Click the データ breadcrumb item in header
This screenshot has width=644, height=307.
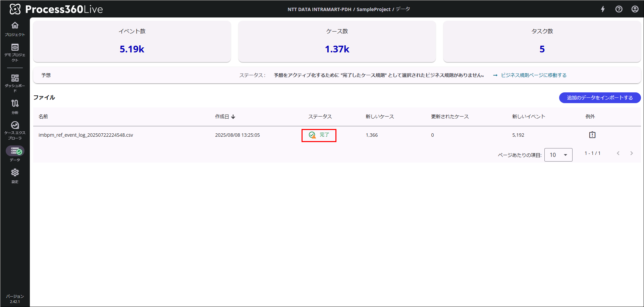tap(403, 9)
